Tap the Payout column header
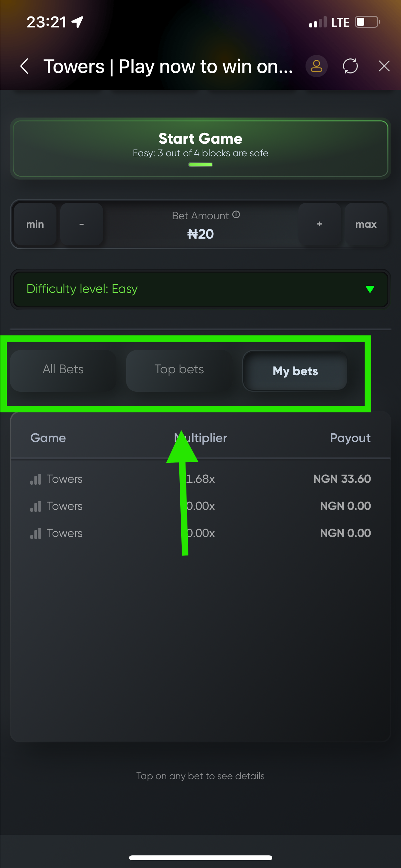The width and height of the screenshot is (401, 868). [x=350, y=438]
